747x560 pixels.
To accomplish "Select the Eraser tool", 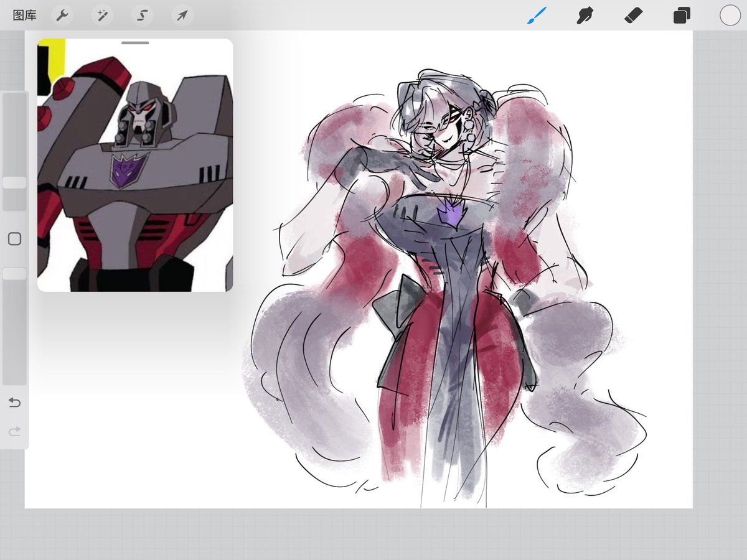I will coord(633,16).
